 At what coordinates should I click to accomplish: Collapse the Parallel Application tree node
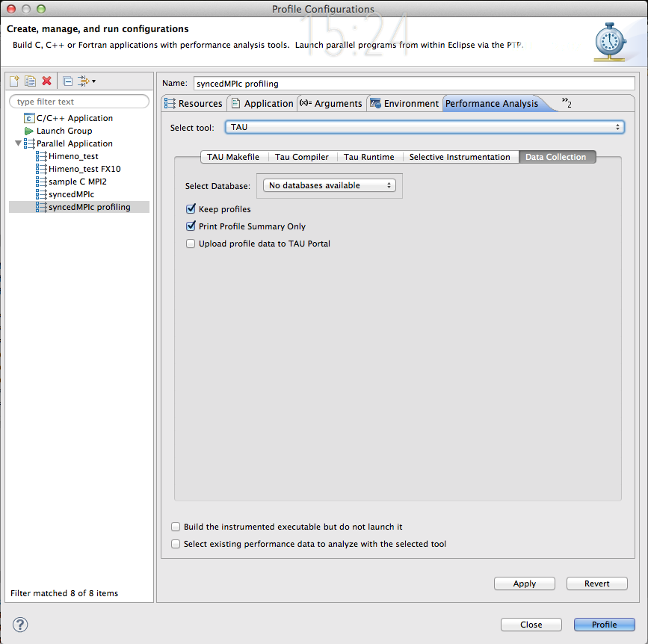coord(18,143)
